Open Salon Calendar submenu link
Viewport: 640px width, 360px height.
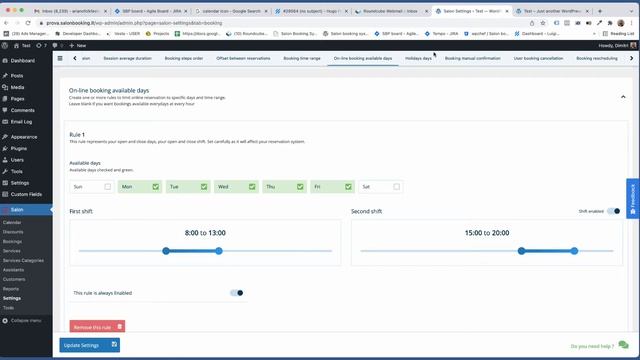tap(12, 222)
